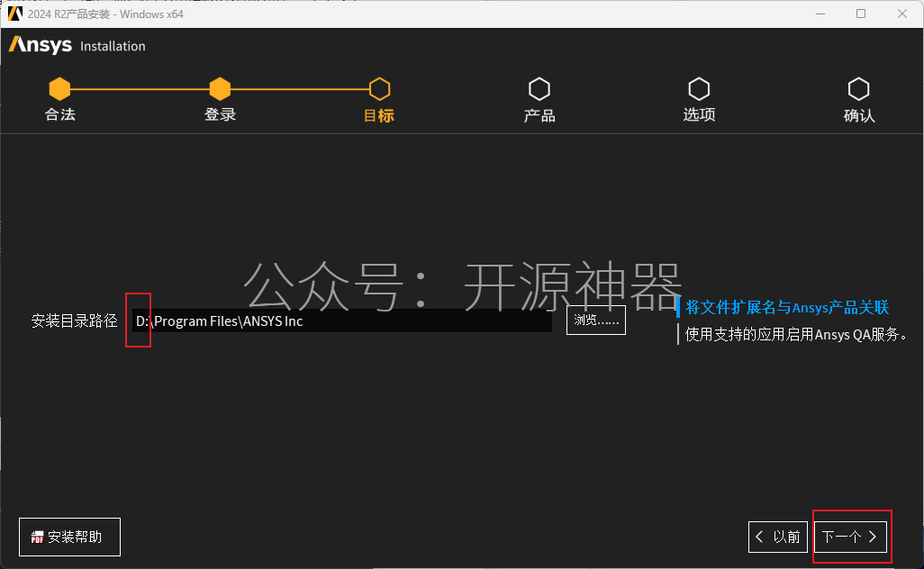Click the 登录 step label
This screenshot has width=924, height=569.
click(x=220, y=114)
